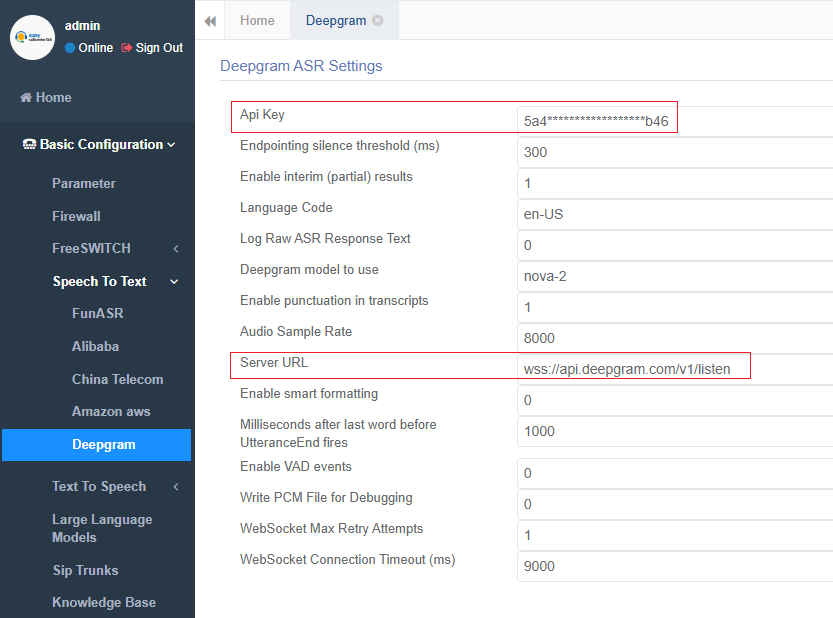This screenshot has height=618, width=833.
Task: Click the 'Enable VAD events' label
Action: coord(296,467)
